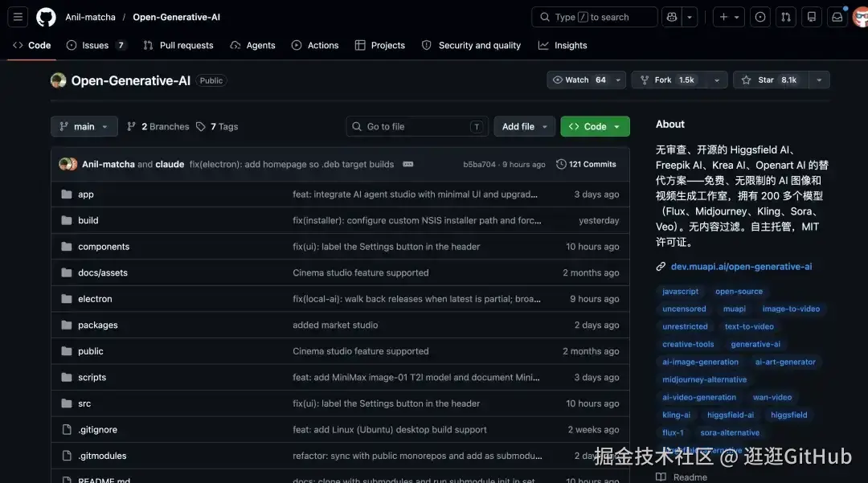Open the Add file dropdown
This screenshot has height=483, width=868.
tap(524, 127)
